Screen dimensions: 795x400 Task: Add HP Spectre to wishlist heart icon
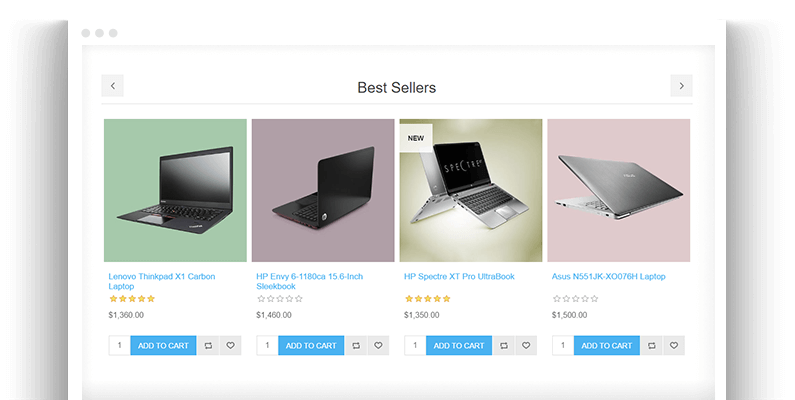pos(526,345)
